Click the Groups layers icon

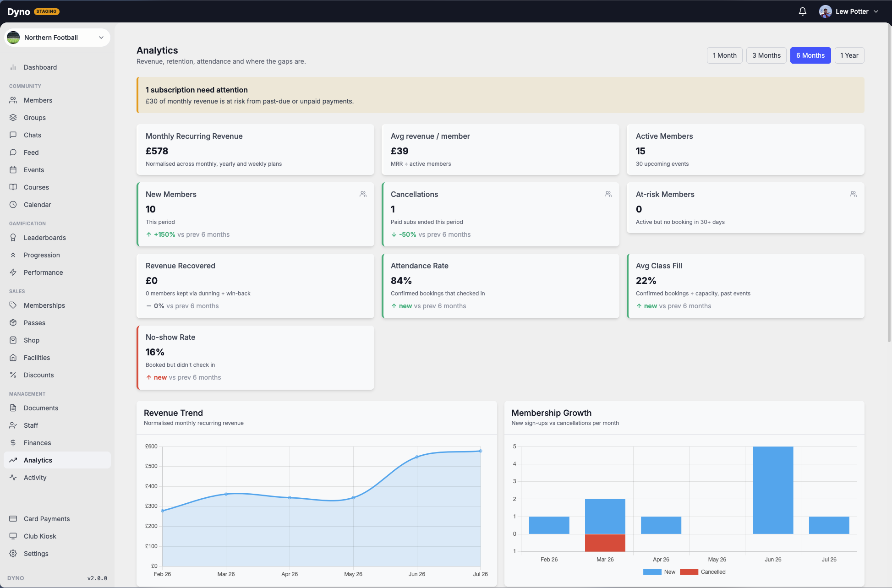13,118
